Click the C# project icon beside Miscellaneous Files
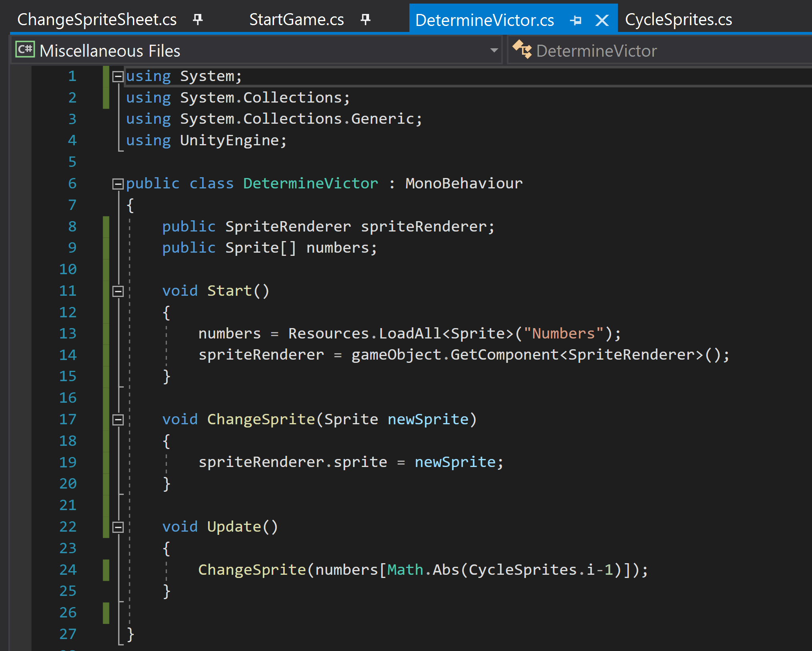The height and width of the screenshot is (651, 812). (x=25, y=50)
